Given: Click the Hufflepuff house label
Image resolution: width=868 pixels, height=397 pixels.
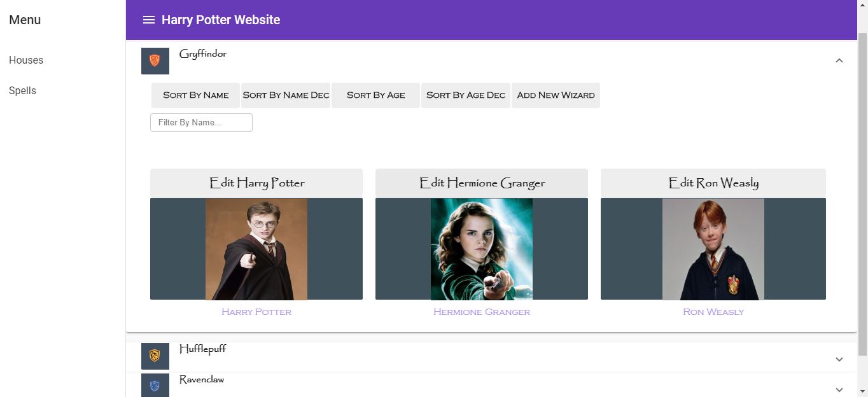Looking at the screenshot, I should [x=202, y=349].
